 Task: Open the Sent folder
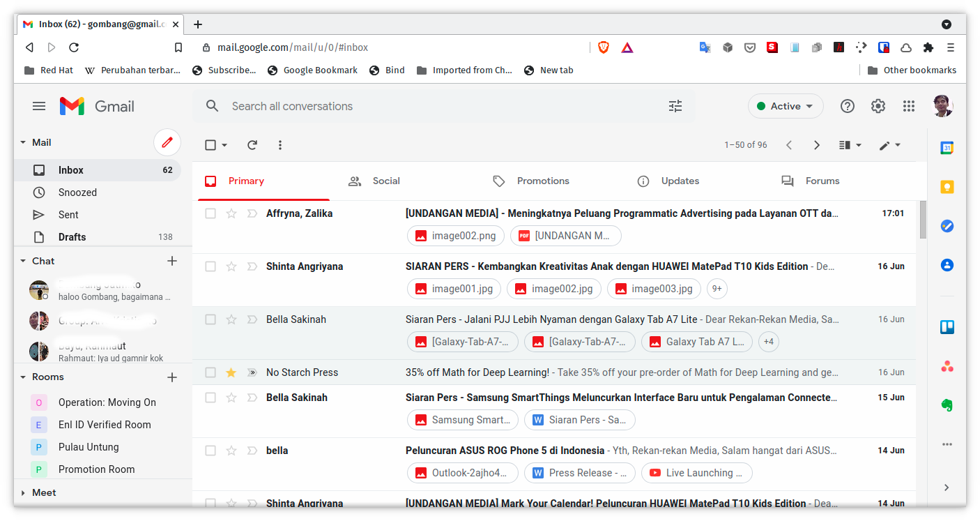98,215
